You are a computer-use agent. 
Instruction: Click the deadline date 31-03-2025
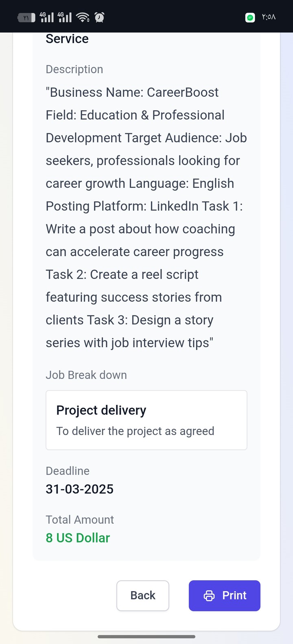pos(80,489)
